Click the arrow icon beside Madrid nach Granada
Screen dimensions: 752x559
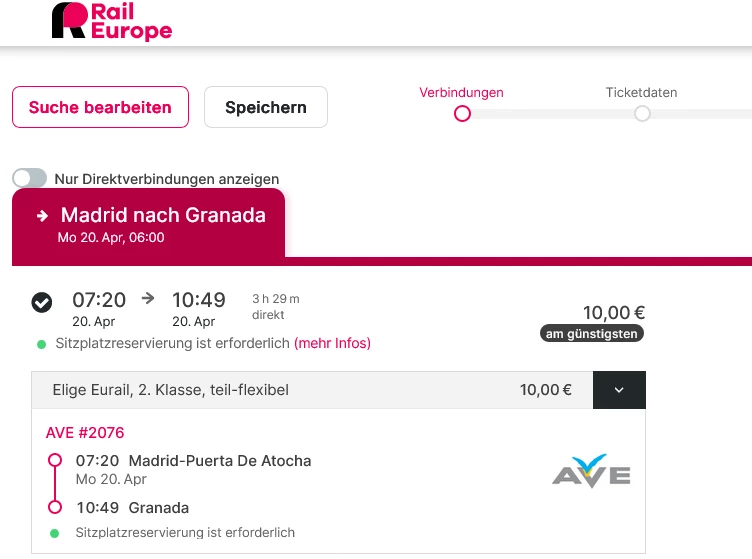pyautogui.click(x=43, y=215)
